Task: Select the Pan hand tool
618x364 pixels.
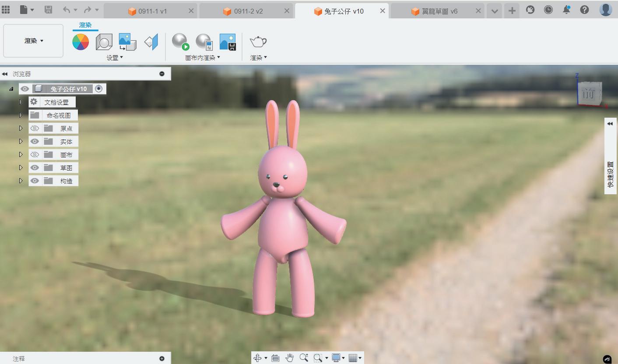Action: point(289,358)
